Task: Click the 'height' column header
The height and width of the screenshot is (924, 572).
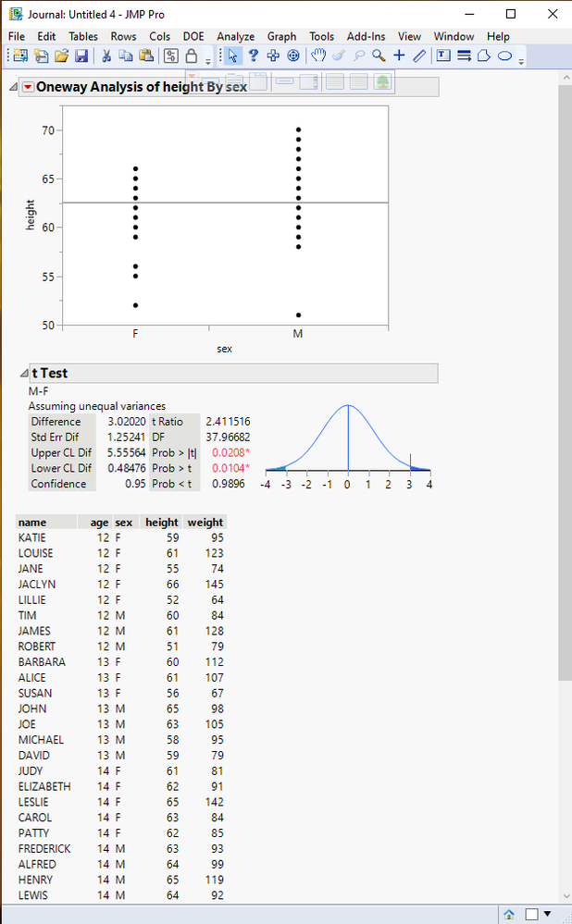Action: 162,522
